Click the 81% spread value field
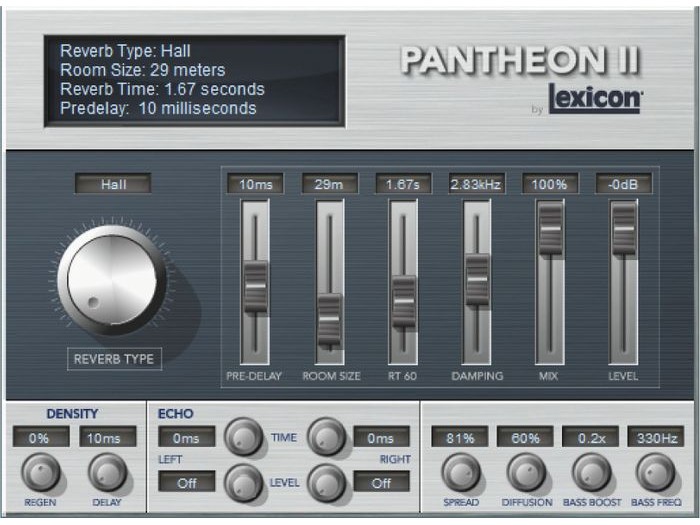 (460, 438)
